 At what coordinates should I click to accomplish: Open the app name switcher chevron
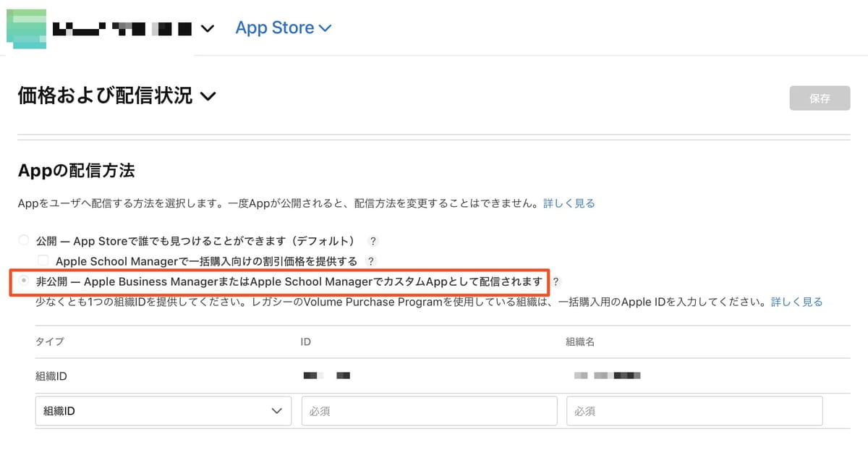(x=208, y=29)
